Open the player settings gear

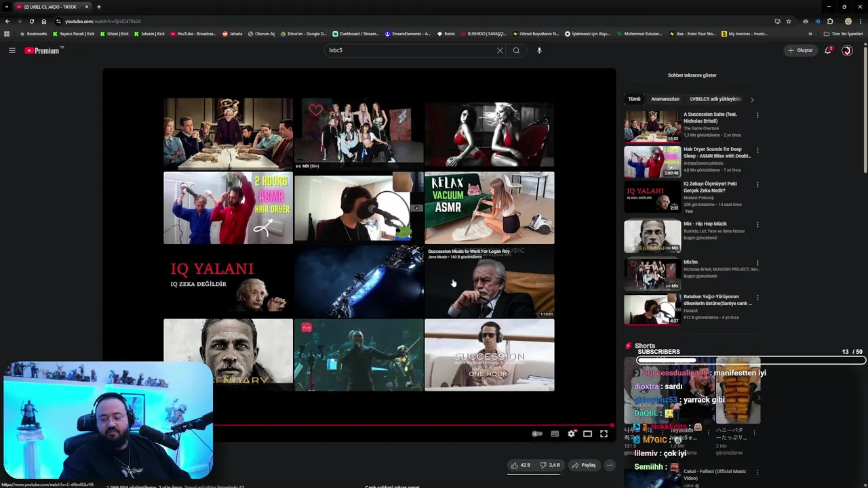click(x=571, y=434)
